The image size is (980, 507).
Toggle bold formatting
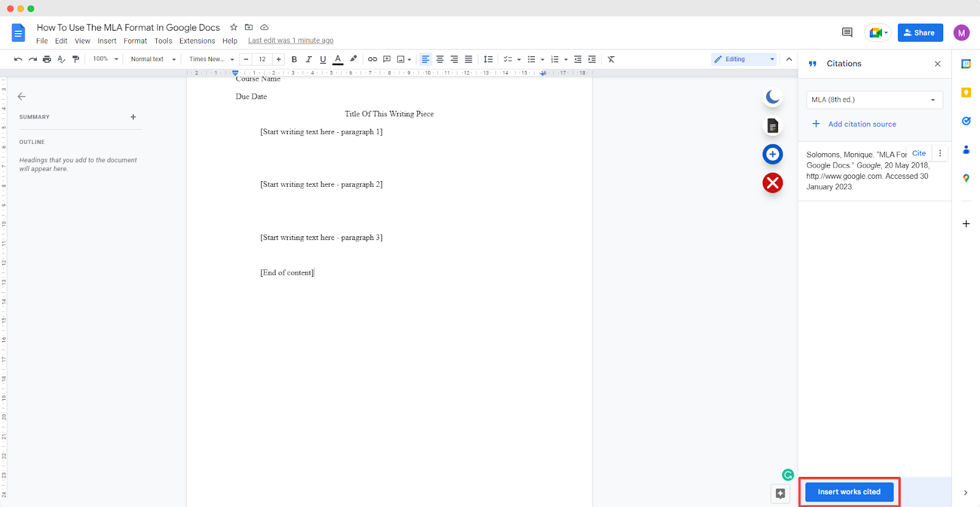click(x=294, y=59)
